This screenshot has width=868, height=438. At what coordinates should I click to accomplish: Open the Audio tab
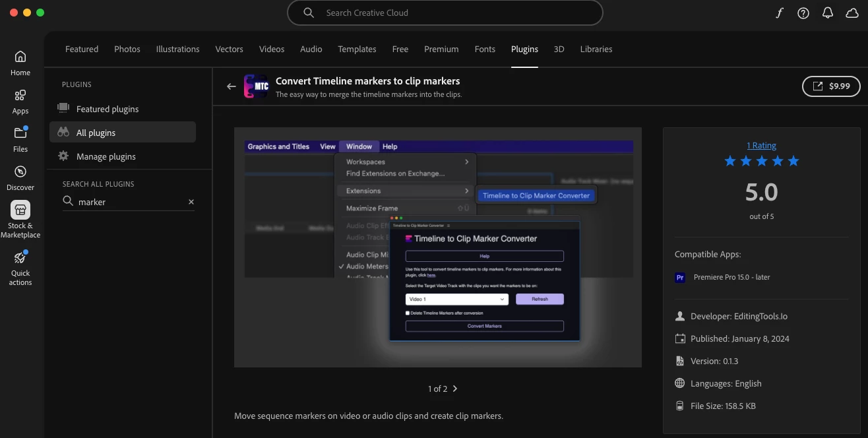[x=311, y=49]
